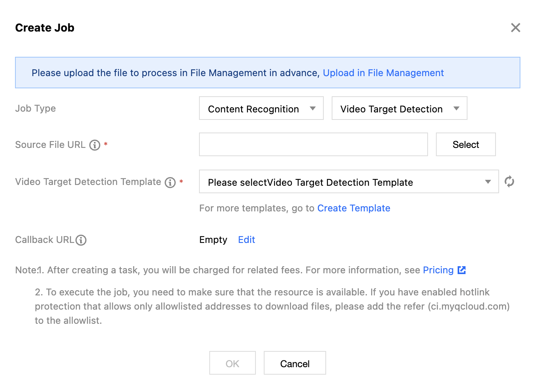Click the caret arrow of template selector
Screen dimensions: 537x392
point(488,182)
